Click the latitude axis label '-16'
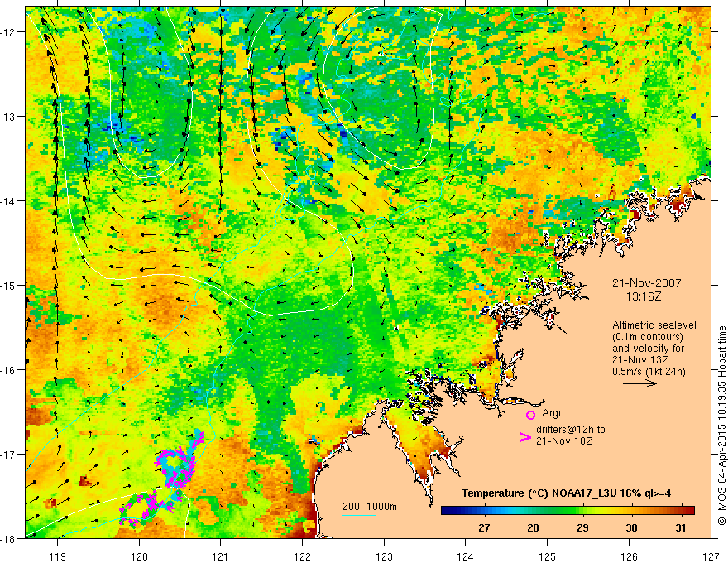The height and width of the screenshot is (563, 728). (x=9, y=370)
